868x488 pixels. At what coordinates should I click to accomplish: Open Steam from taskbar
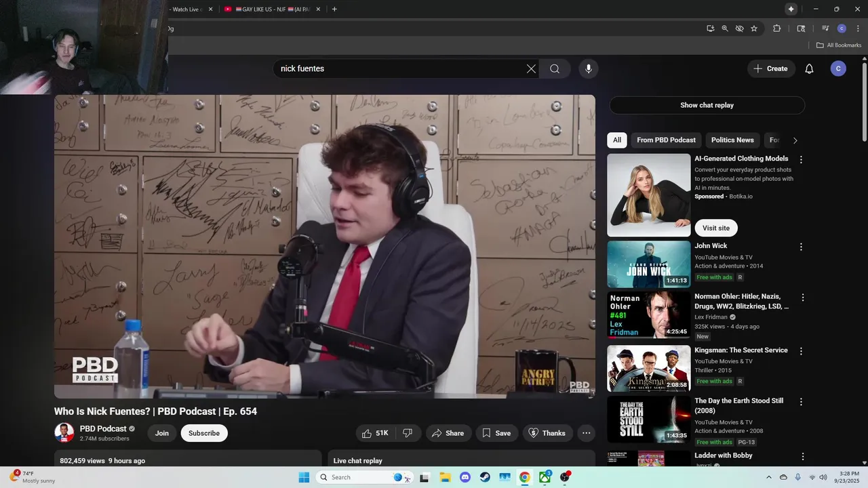click(x=485, y=477)
